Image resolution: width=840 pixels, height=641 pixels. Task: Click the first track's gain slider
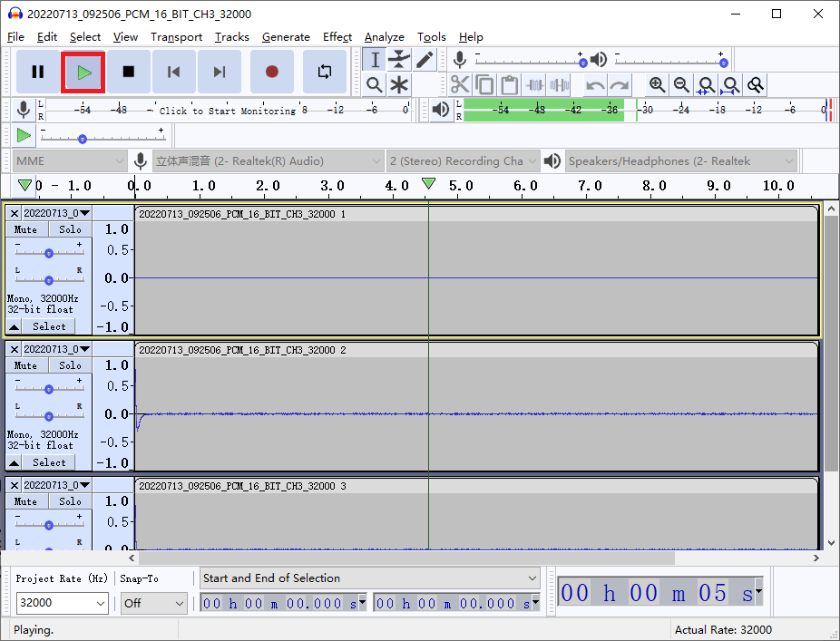tap(49, 253)
